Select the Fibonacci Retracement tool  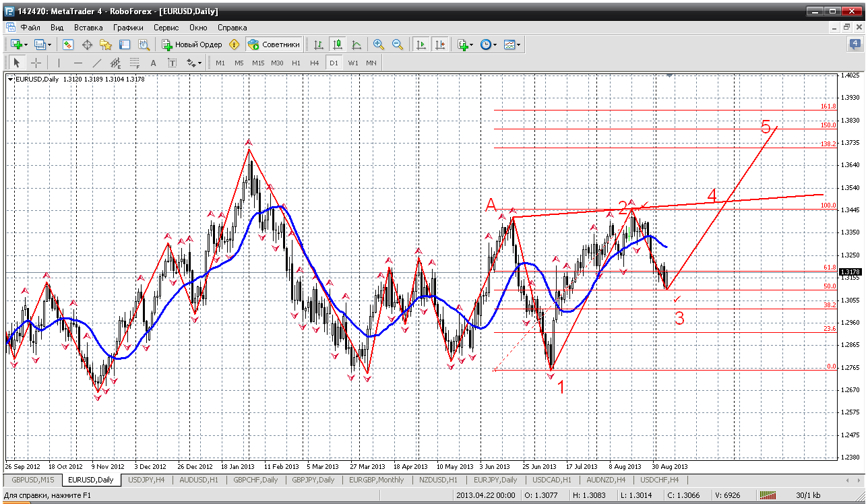[x=134, y=63]
